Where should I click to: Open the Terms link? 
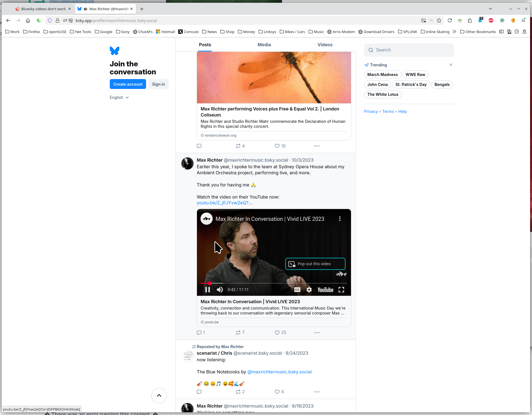pyautogui.click(x=388, y=112)
